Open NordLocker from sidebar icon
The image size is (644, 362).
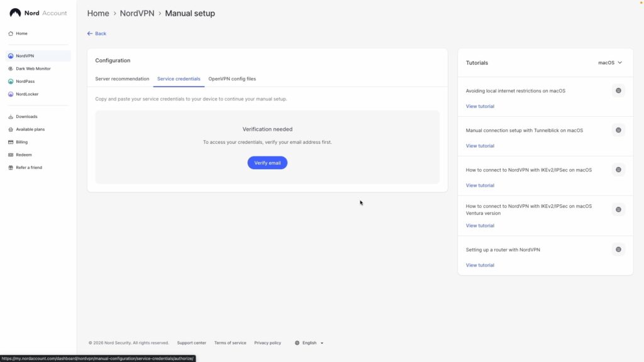click(11, 94)
